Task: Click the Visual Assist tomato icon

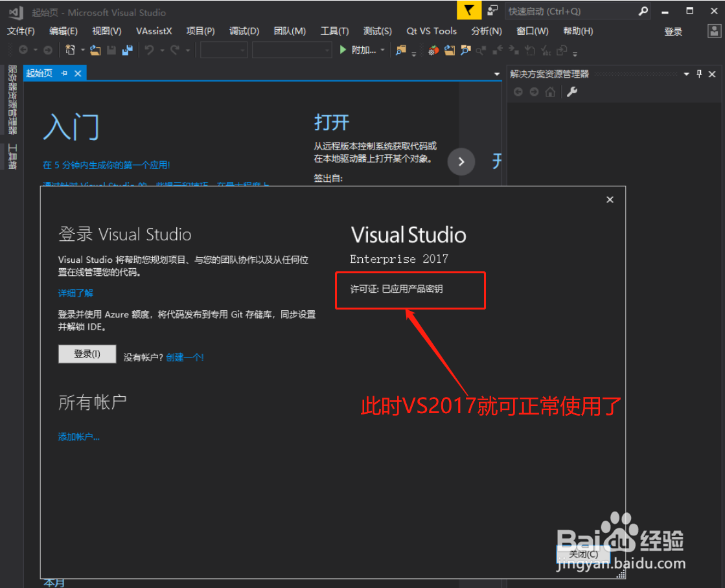Action: point(433,50)
